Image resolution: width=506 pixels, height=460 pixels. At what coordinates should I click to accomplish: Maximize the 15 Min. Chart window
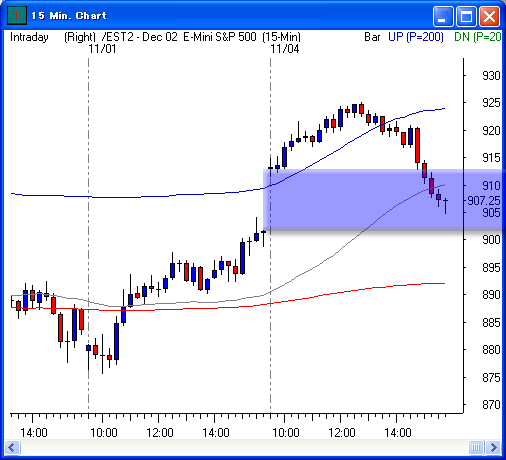click(x=466, y=16)
